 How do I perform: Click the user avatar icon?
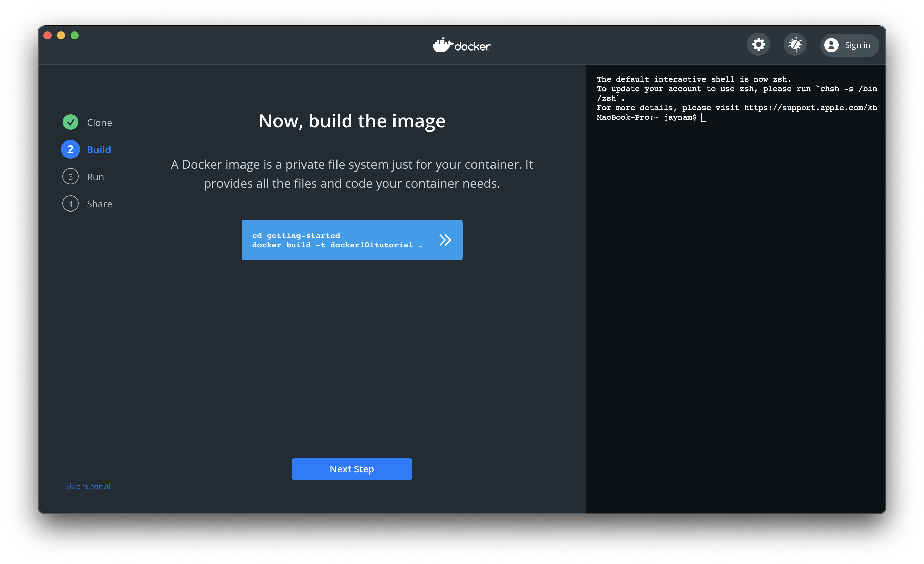(x=831, y=45)
